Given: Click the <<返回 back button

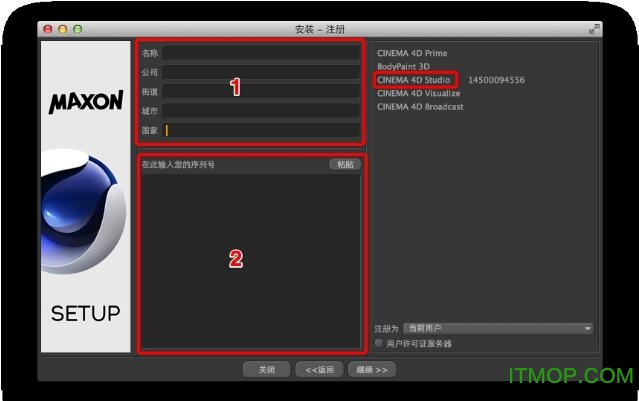Looking at the screenshot, I should click(320, 370).
